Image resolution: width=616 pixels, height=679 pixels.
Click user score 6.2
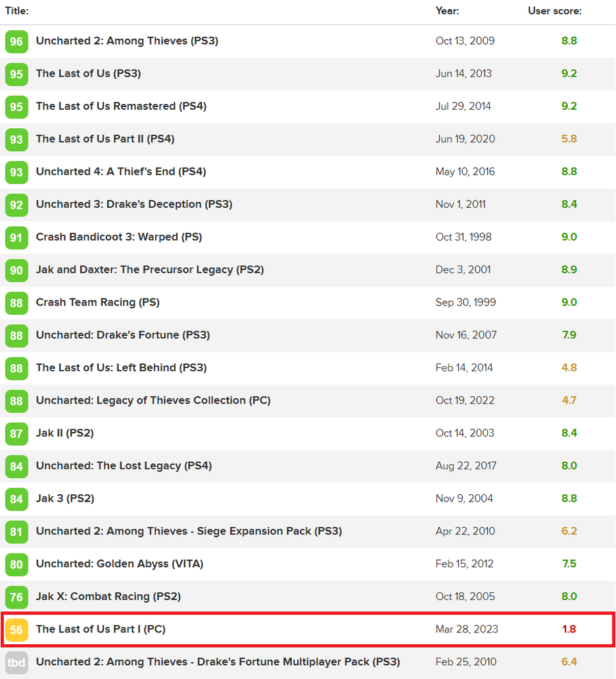[x=569, y=531]
